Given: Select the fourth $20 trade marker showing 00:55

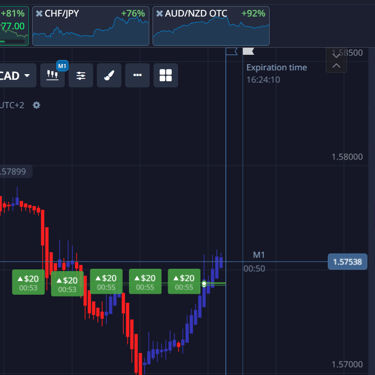Looking at the screenshot, I should (x=145, y=282).
